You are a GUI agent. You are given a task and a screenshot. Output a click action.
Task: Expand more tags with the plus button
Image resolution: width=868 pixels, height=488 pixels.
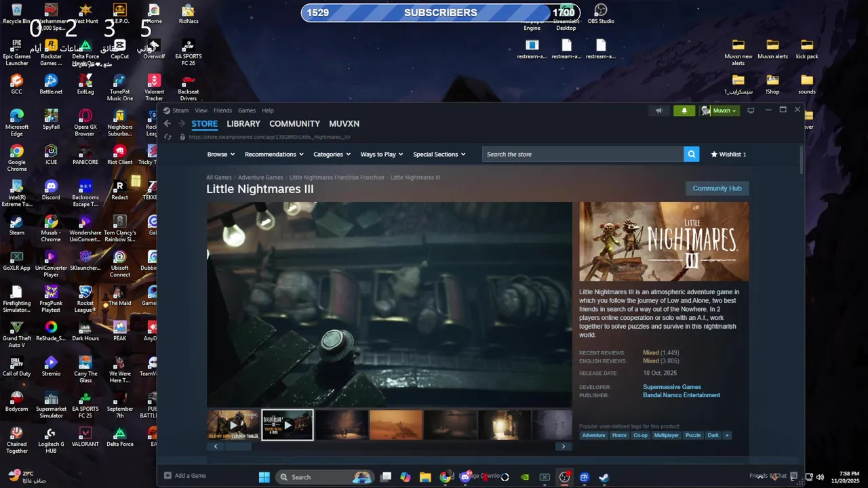click(x=727, y=435)
